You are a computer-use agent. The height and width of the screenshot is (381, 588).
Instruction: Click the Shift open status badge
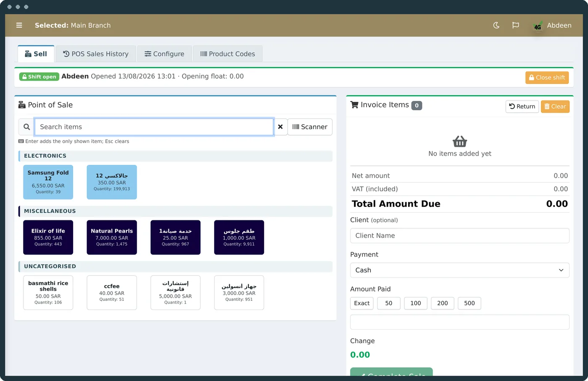pos(39,77)
